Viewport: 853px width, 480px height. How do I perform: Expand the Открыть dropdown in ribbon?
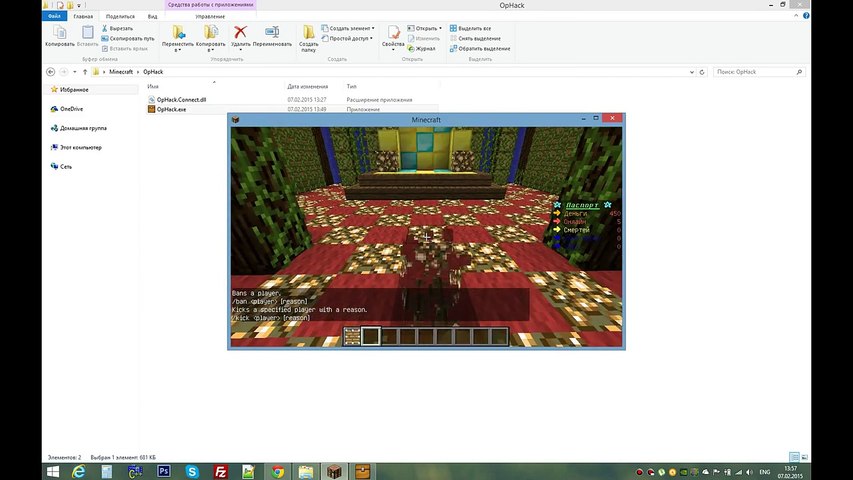click(440, 28)
